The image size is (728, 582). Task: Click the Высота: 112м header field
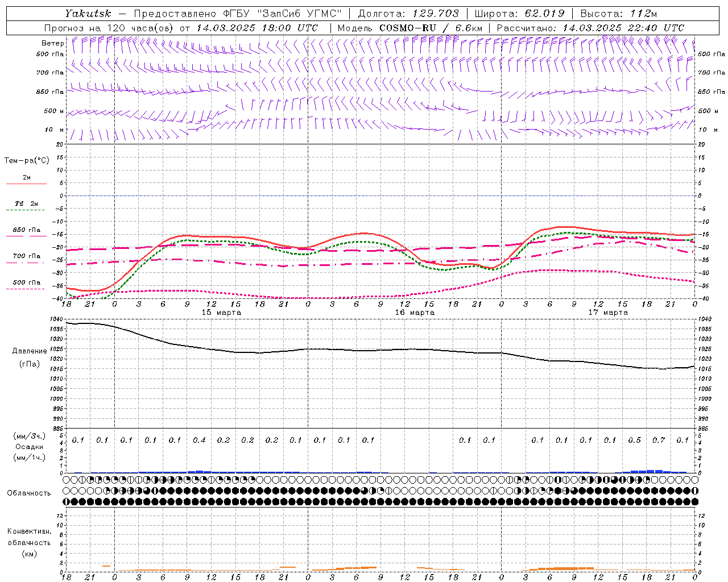pyautogui.click(x=619, y=14)
